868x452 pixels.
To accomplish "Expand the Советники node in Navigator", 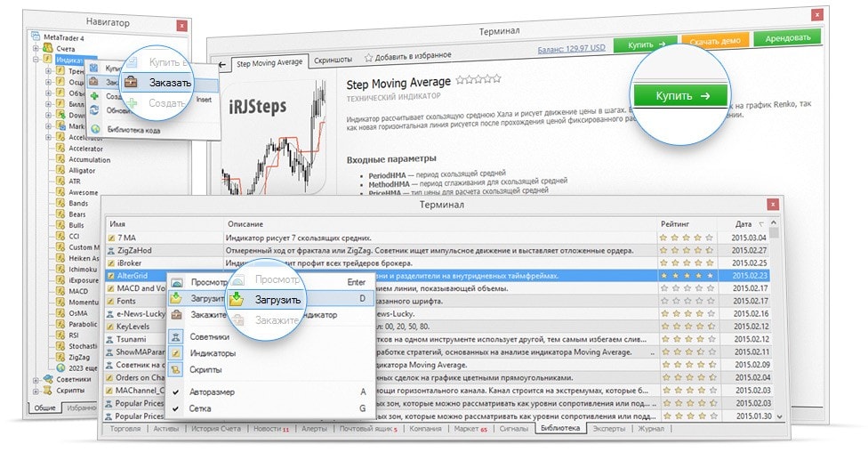I will coord(36,380).
